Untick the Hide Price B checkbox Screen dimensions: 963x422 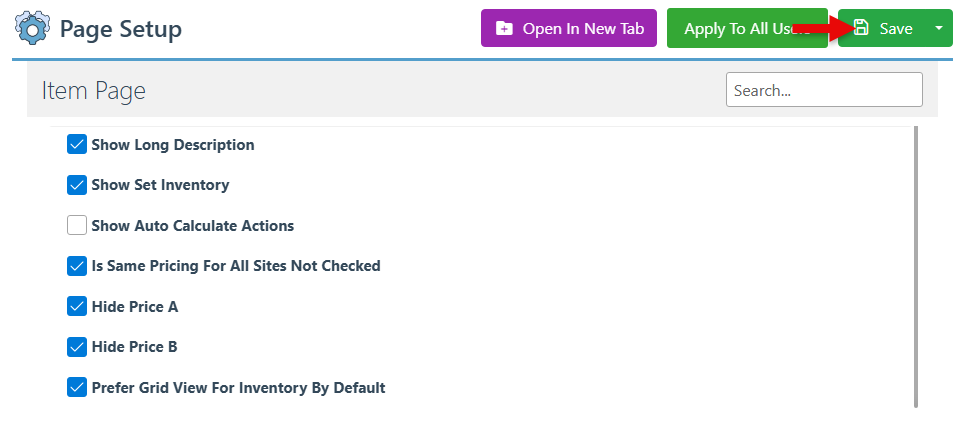coord(77,347)
